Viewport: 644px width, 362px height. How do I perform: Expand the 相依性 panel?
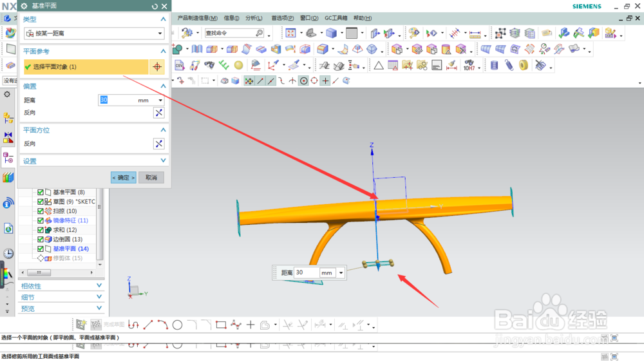pos(99,285)
